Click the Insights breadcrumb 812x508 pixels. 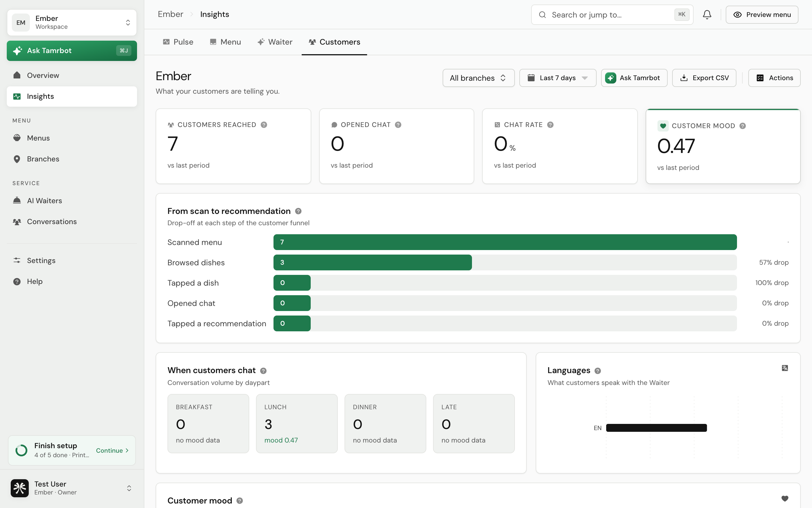pyautogui.click(x=214, y=14)
